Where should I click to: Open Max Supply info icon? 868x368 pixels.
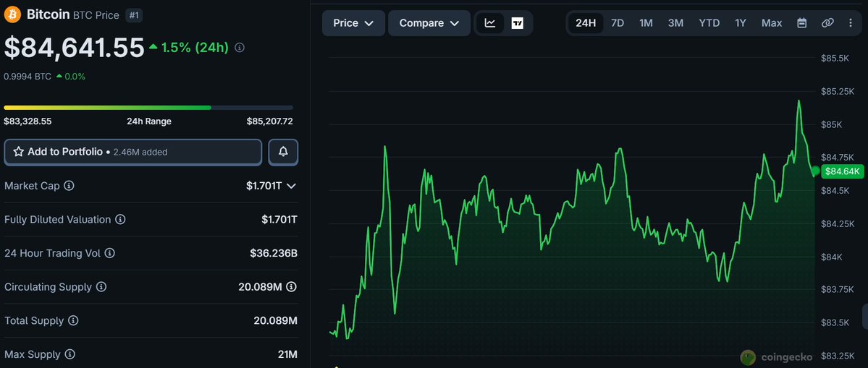coord(69,354)
